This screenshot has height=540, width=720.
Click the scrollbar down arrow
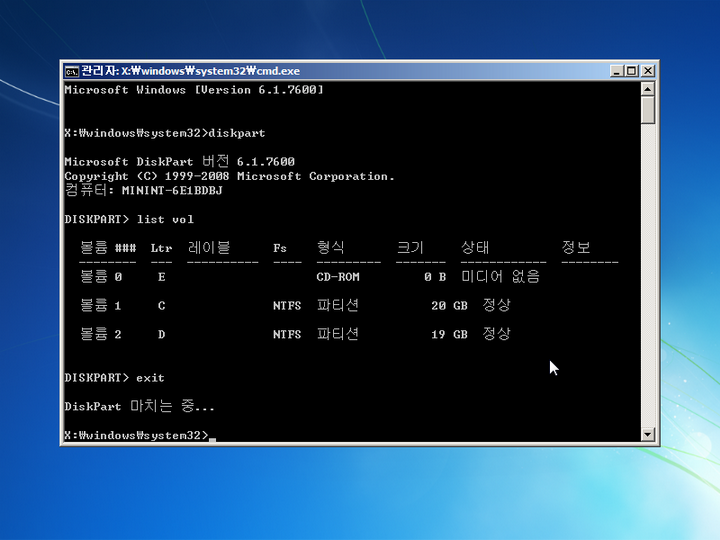pyautogui.click(x=647, y=434)
